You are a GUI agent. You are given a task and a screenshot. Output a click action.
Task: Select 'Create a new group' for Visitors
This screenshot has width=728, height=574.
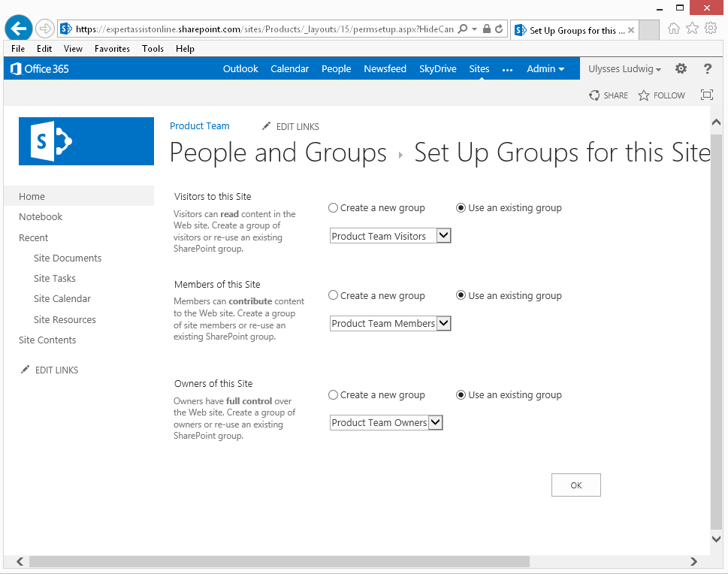click(334, 208)
